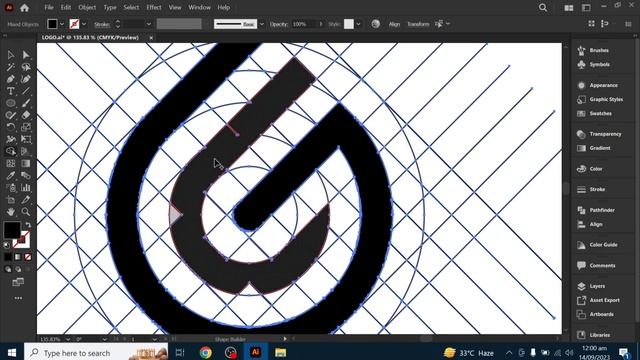
Task: Select the Selection tool arrow
Action: pyautogui.click(x=11, y=55)
